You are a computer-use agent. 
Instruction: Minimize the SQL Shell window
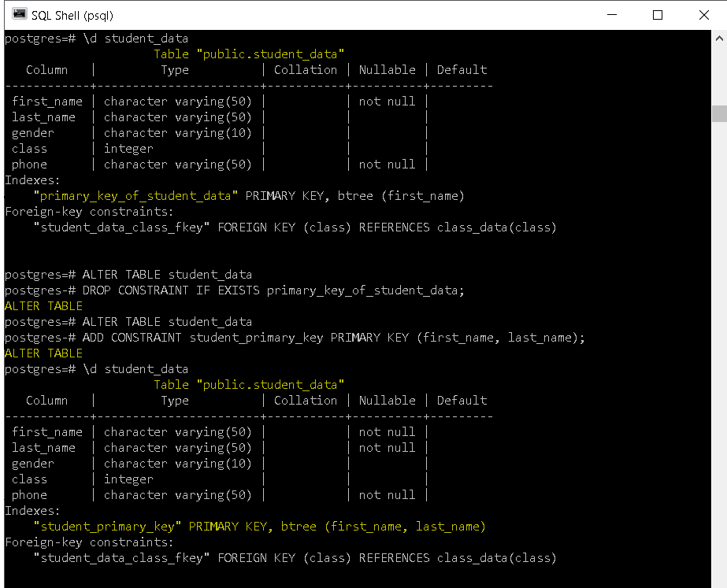coord(612,15)
